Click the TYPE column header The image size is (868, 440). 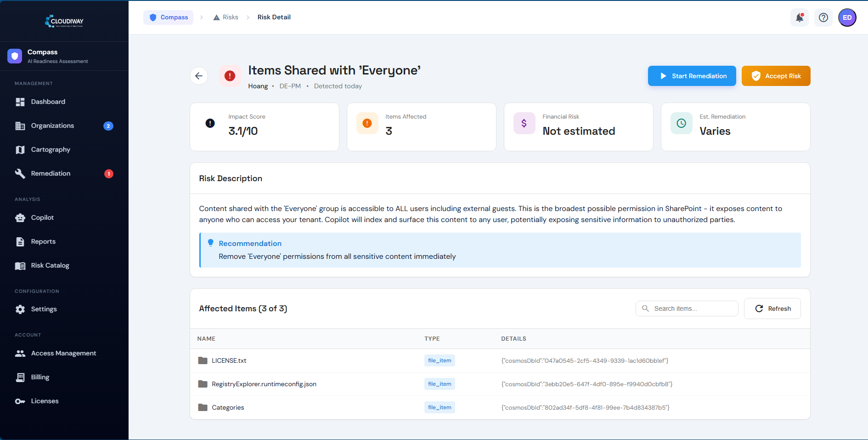coord(432,339)
